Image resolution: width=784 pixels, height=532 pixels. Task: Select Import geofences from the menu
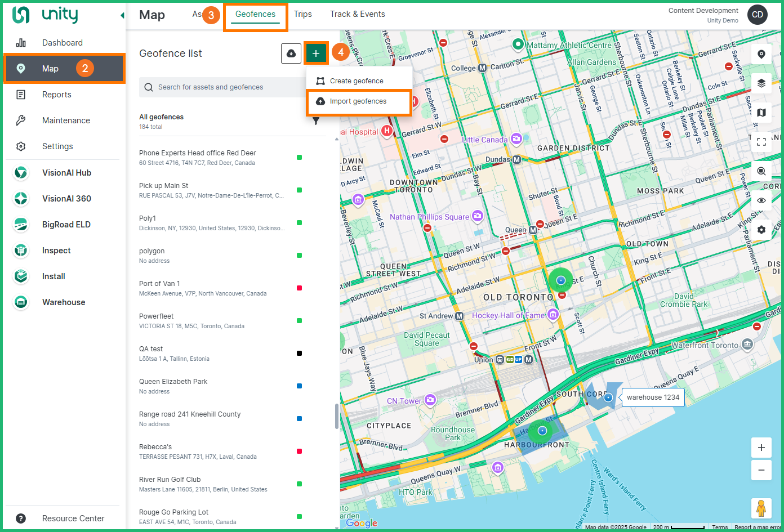pyautogui.click(x=358, y=101)
